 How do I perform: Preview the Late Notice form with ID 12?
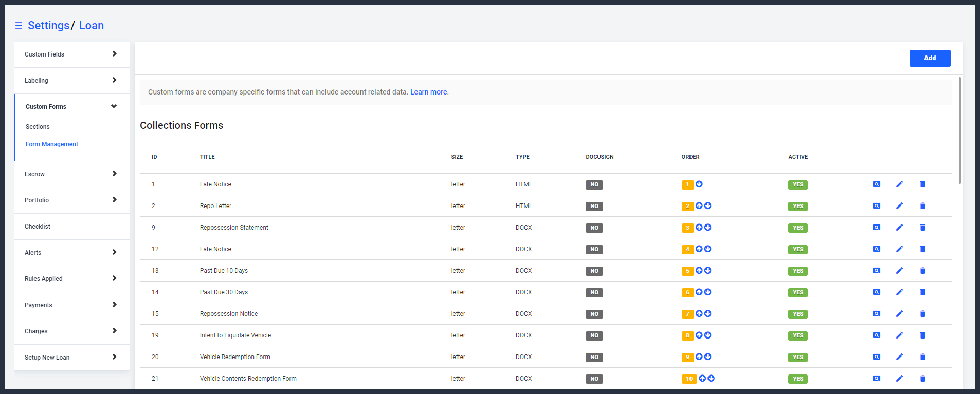(x=877, y=249)
